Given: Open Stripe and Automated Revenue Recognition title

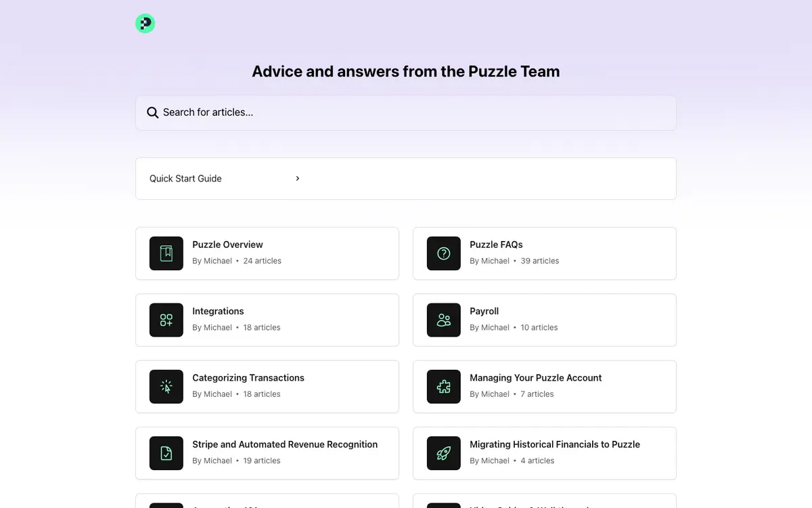Looking at the screenshot, I should (285, 444).
